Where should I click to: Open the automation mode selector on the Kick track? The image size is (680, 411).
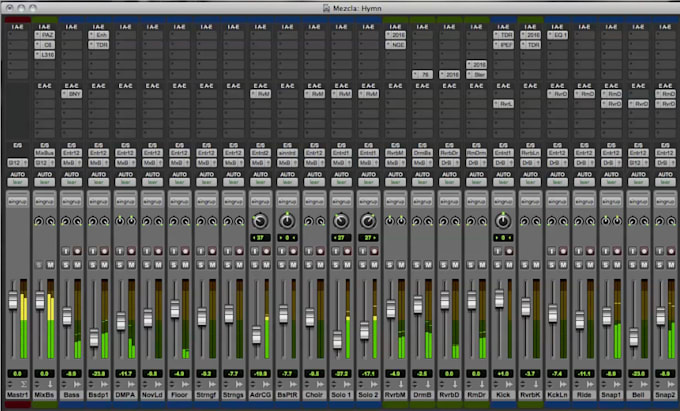[503, 183]
